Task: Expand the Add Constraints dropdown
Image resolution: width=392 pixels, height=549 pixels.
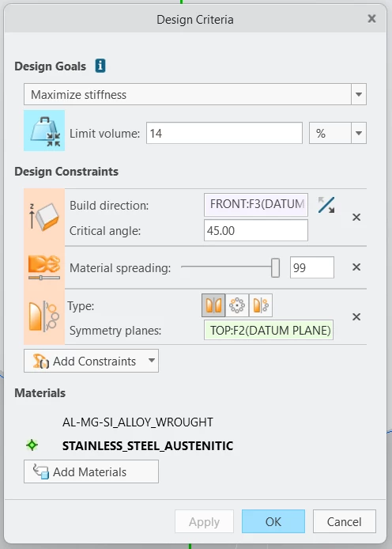Action: (x=152, y=361)
